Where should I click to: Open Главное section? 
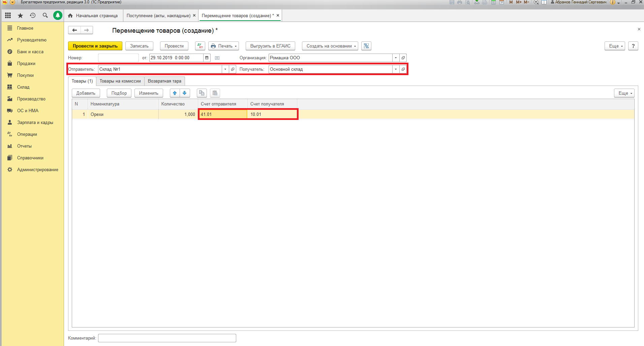[25, 28]
